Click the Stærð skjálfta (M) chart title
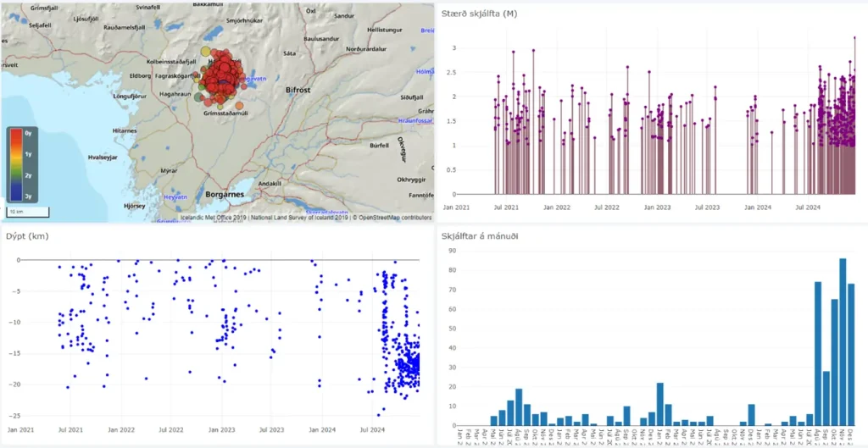 479,14
